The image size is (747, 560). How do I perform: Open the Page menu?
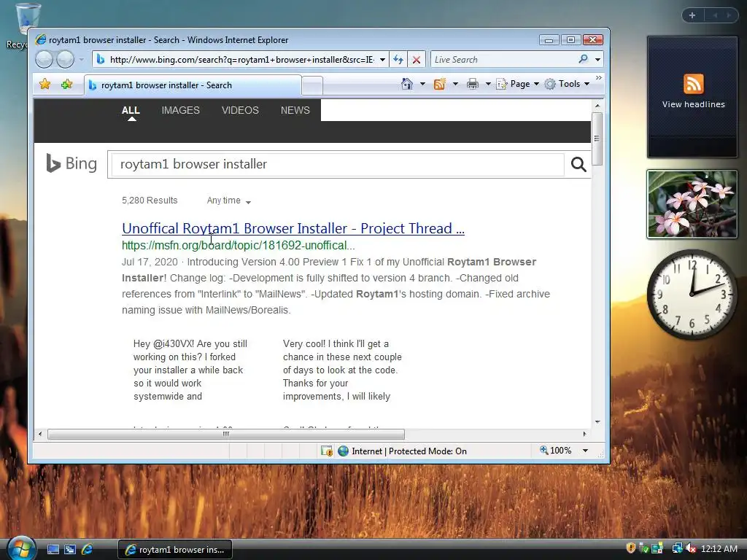point(517,84)
